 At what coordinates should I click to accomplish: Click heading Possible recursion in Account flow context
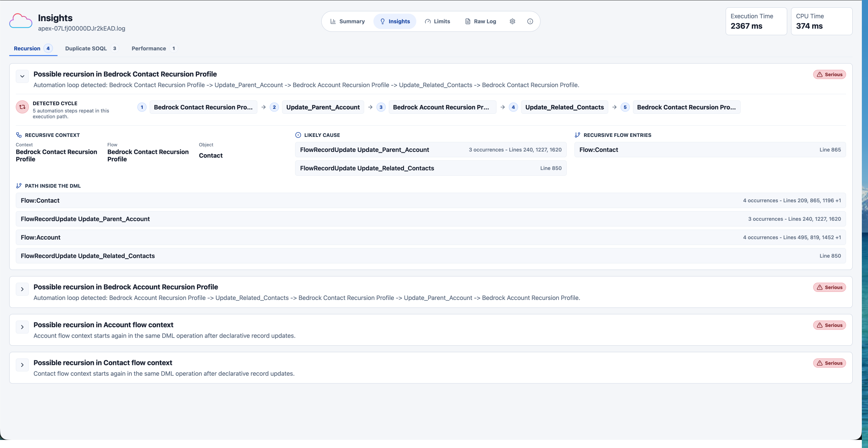click(x=103, y=325)
